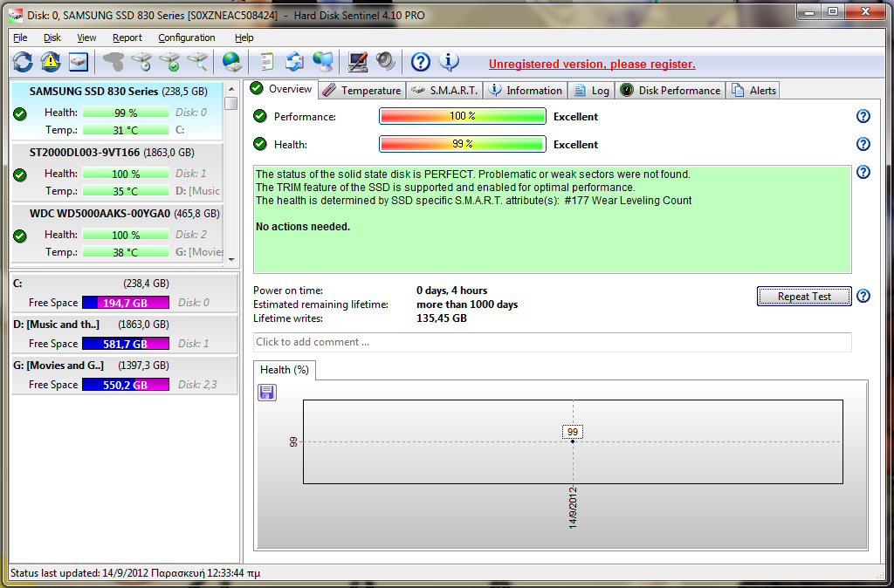Save health graph using floppy icon
Image resolution: width=894 pixels, height=588 pixels.
pyautogui.click(x=267, y=392)
